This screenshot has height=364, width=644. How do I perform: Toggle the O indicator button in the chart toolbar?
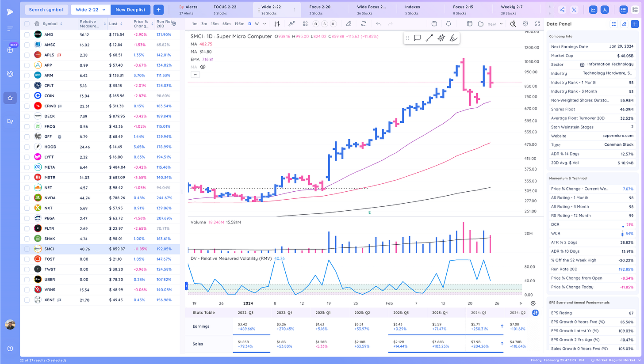[316, 24]
